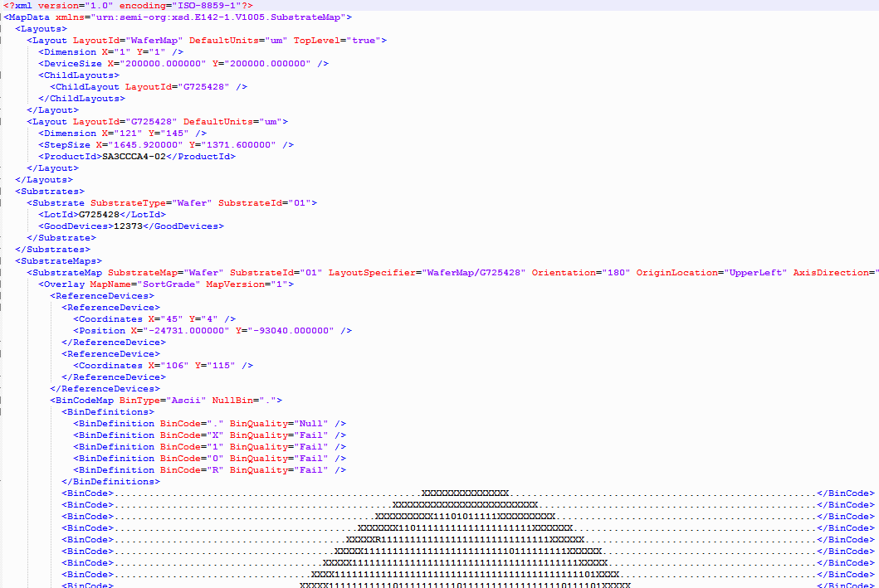Click the opening <ChildLayouts> tag
Image resolution: width=879 pixels, height=588 pixels.
[x=79, y=75]
